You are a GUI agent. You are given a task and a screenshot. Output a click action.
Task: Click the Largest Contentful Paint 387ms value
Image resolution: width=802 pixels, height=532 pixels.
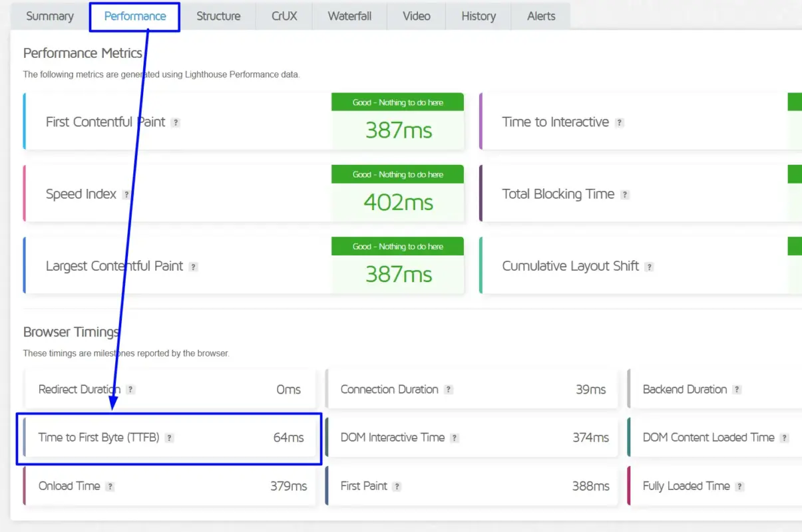point(399,274)
